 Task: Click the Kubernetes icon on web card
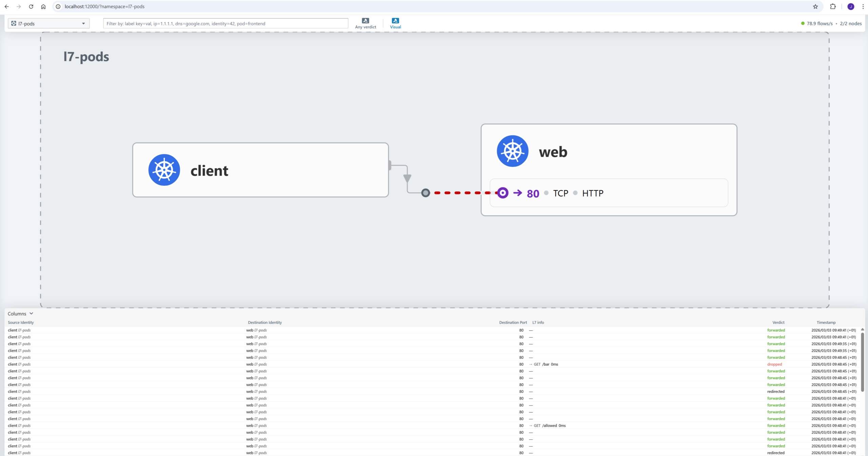coord(512,151)
